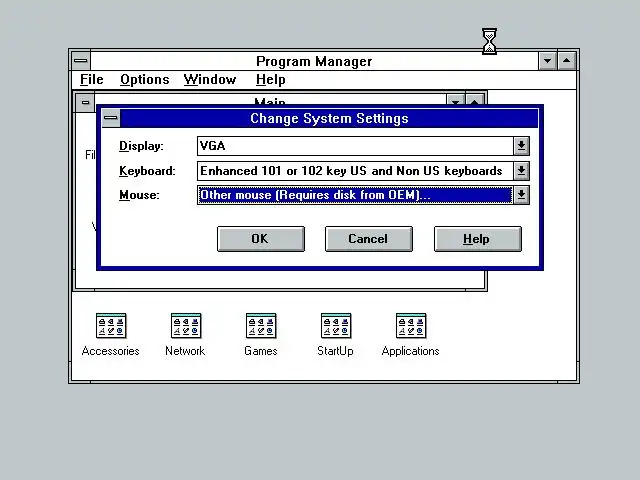Click the Mouse: label
This screenshot has width=640, height=480.
139,195
